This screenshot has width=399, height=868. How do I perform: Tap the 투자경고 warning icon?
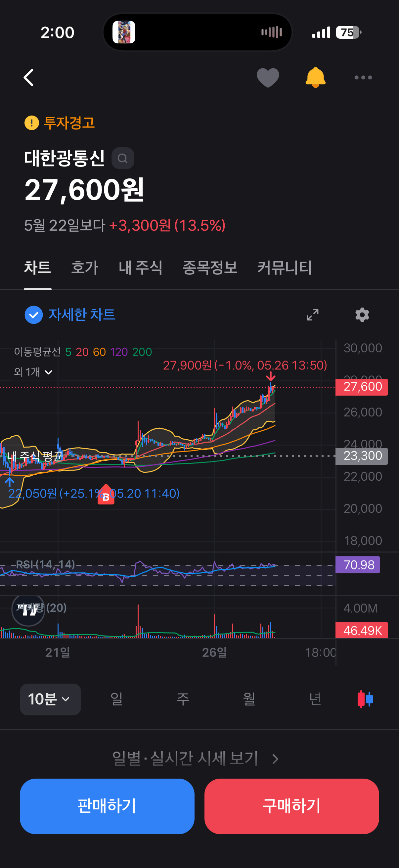point(32,122)
